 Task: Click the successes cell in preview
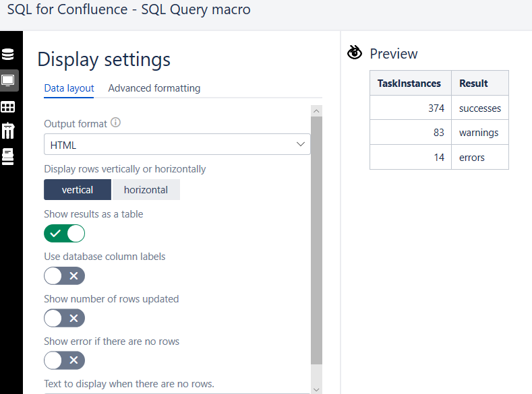tap(480, 108)
